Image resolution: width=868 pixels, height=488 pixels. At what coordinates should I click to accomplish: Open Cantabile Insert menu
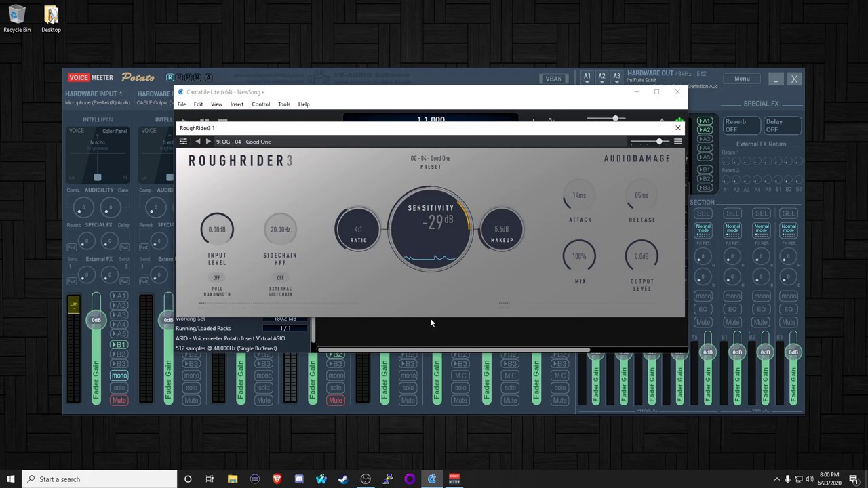237,104
